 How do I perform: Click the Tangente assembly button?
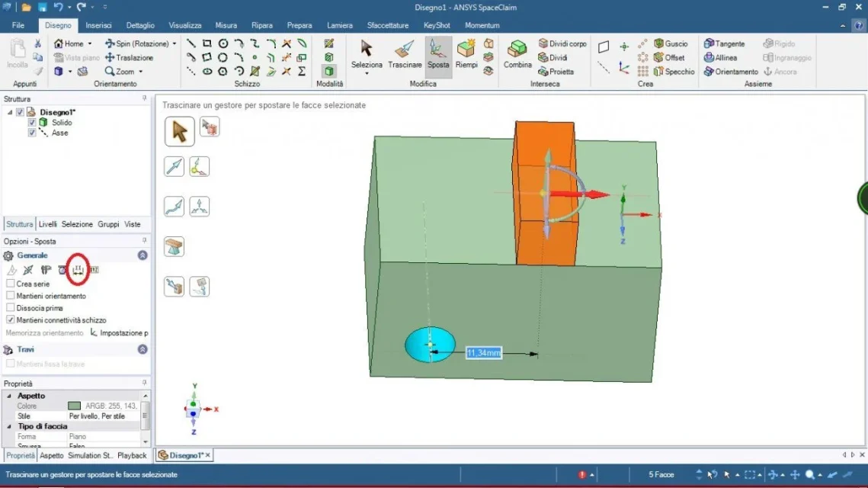coord(724,43)
